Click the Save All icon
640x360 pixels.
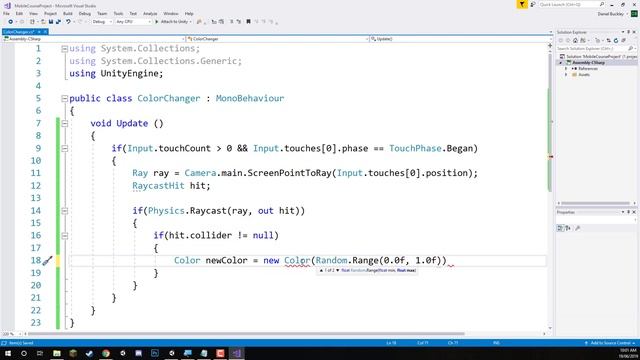coord(58,22)
